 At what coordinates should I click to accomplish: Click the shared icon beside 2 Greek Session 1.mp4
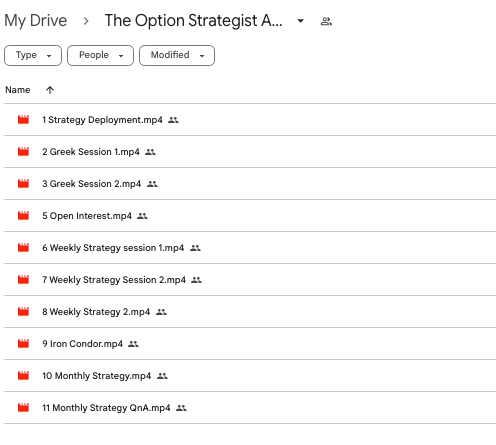[150, 152]
